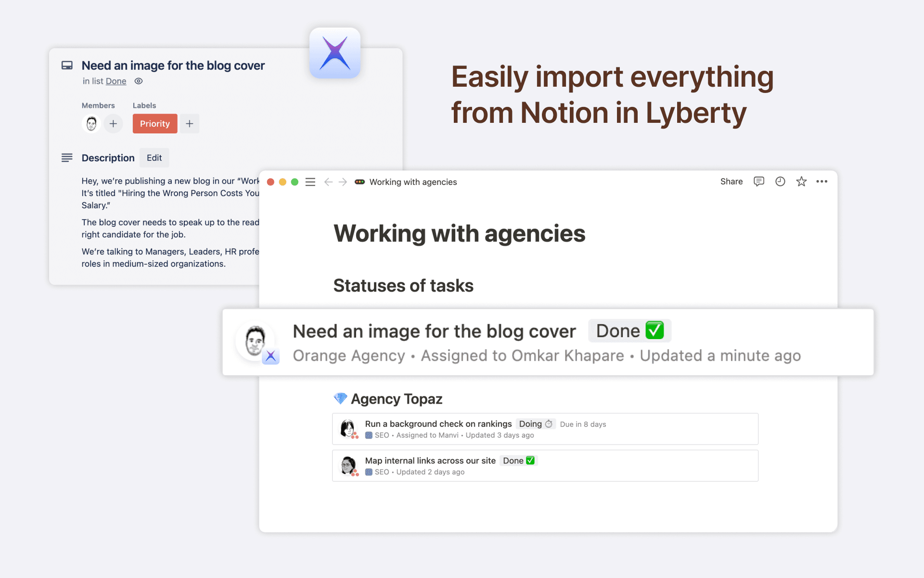Open Run a background check on rankings

(438, 424)
